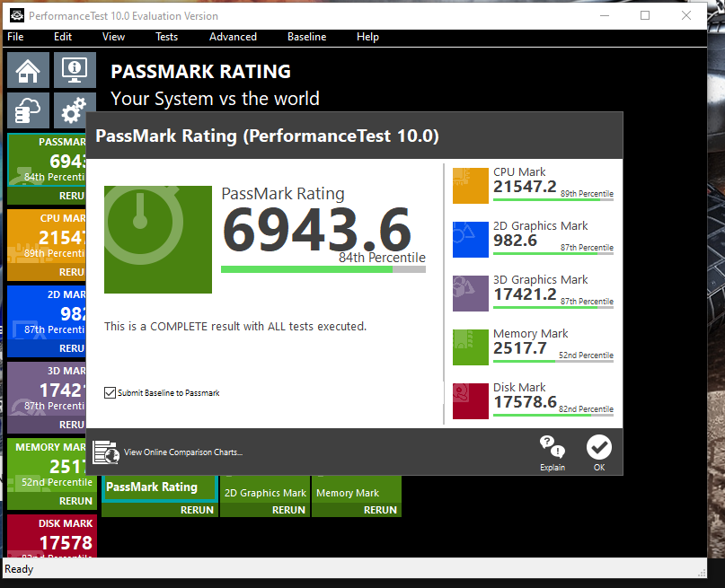Click the Ready status bar text

click(19, 569)
